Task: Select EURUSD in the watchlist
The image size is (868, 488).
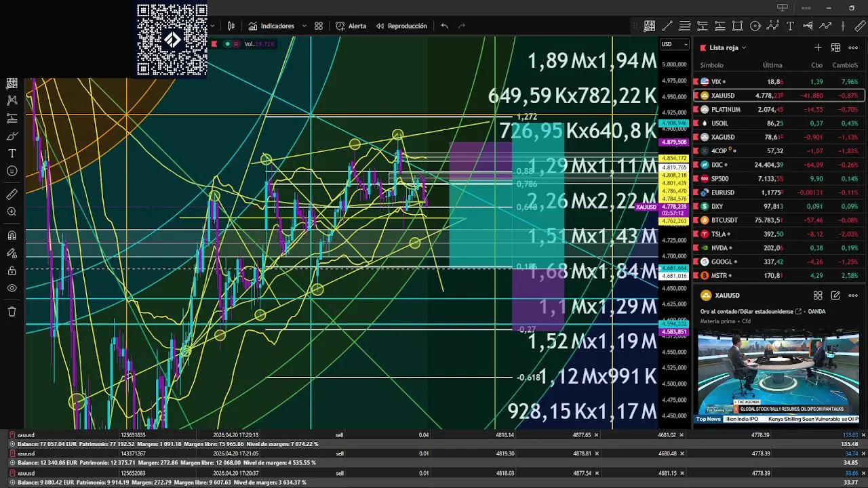Action: pos(779,192)
